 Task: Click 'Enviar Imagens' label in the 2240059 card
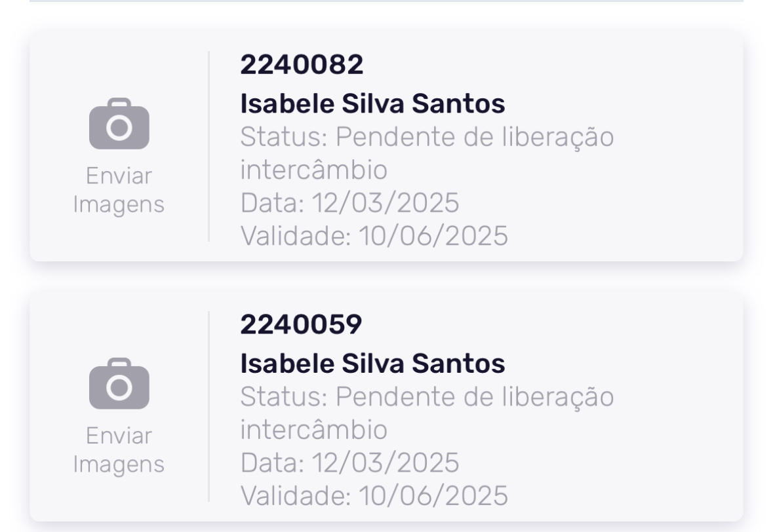coord(119,450)
